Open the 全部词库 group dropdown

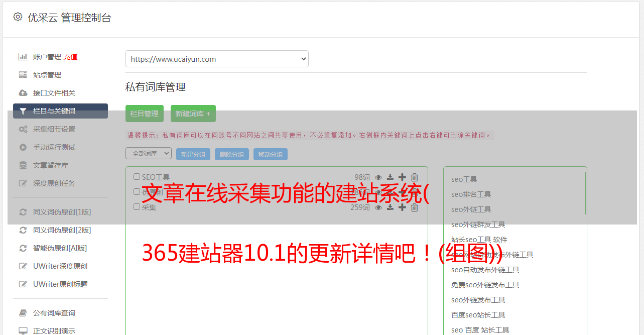click(x=149, y=153)
